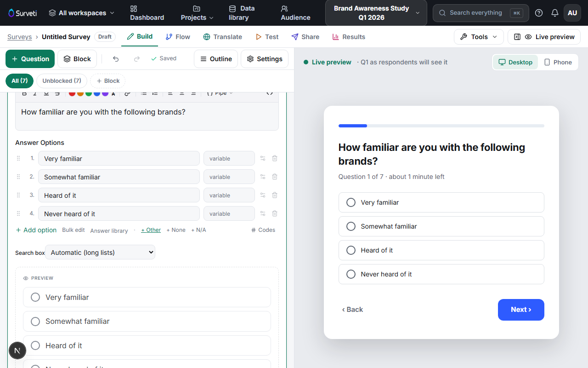Click Add option link
The width and height of the screenshot is (588, 368).
(x=36, y=230)
